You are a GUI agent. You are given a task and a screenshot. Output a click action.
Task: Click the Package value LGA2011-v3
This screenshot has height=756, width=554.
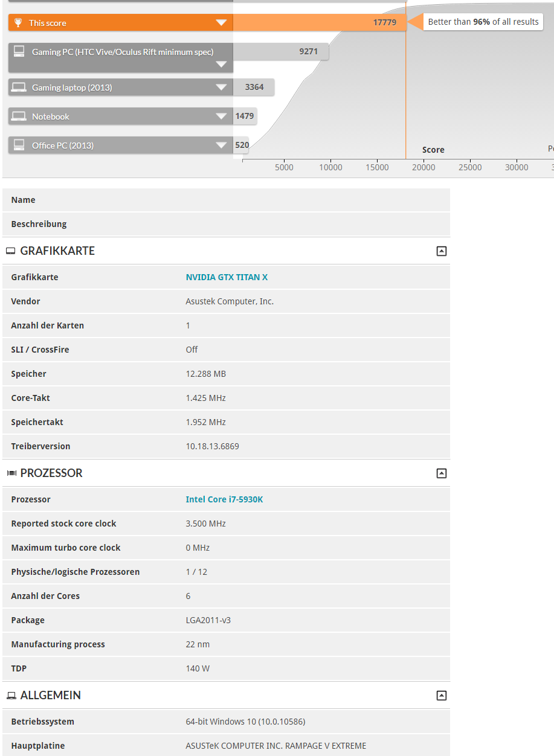pyautogui.click(x=208, y=620)
